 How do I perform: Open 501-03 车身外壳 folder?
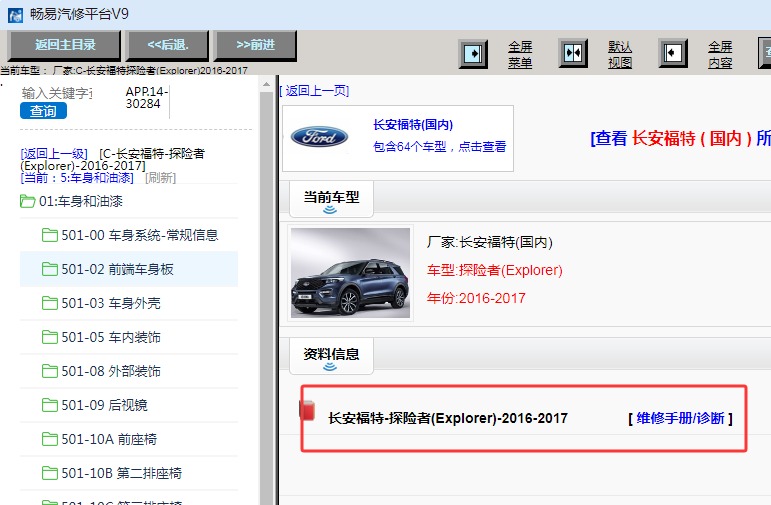tap(129, 303)
